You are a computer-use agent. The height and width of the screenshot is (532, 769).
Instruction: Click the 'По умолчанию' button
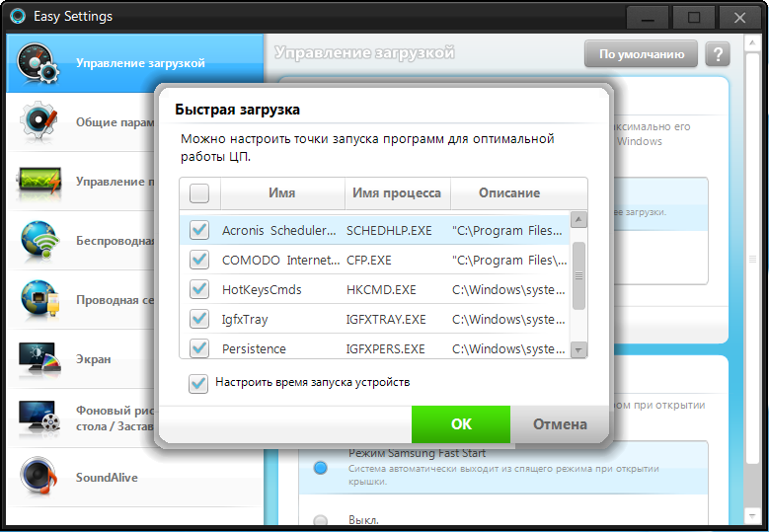click(641, 54)
